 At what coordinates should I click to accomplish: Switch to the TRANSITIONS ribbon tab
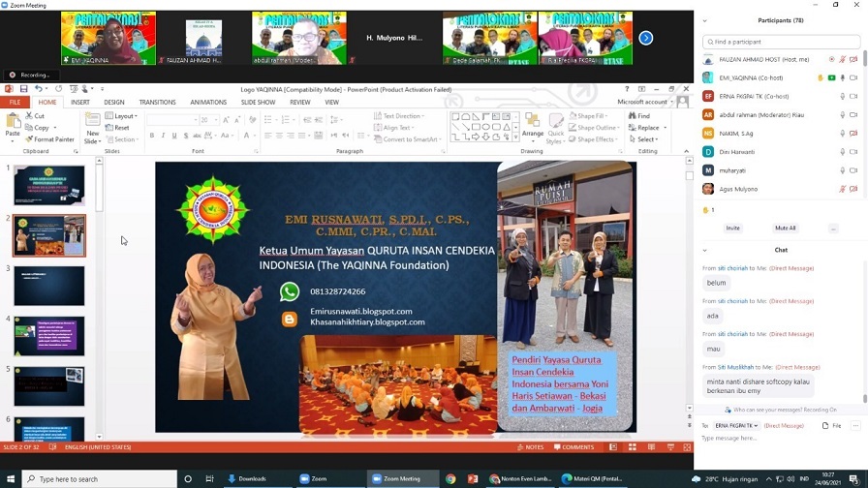pos(157,102)
